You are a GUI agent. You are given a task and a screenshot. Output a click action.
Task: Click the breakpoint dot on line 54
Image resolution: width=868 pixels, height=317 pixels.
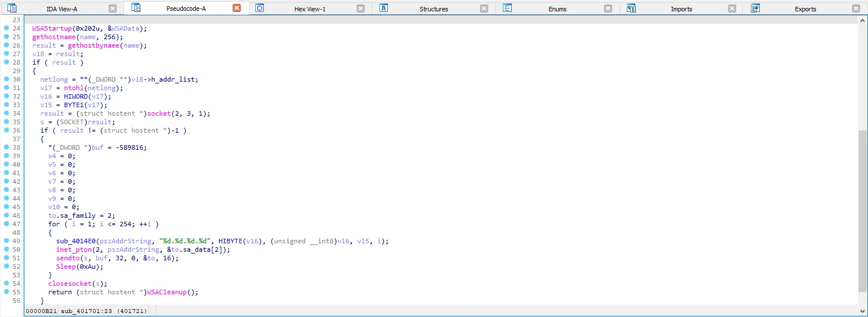[6, 283]
